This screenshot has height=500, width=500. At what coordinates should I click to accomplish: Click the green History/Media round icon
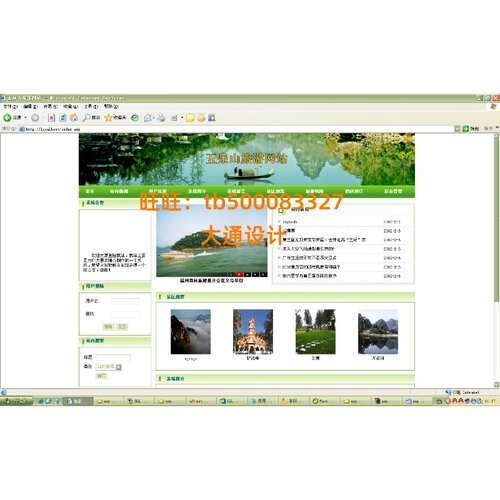pos(135,118)
